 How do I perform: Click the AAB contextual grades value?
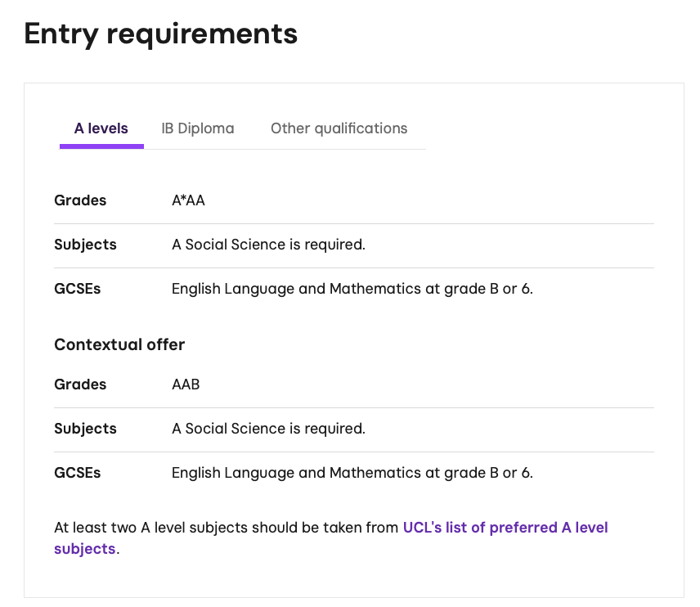186,384
